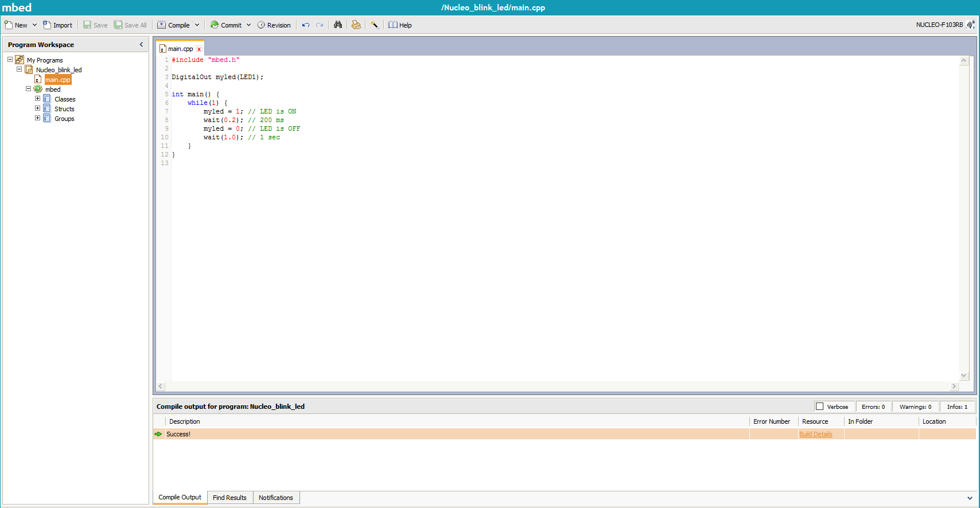The height and width of the screenshot is (508, 980).
Task: Click editor horizontal scrollbar left arrow
Action: 161,386
